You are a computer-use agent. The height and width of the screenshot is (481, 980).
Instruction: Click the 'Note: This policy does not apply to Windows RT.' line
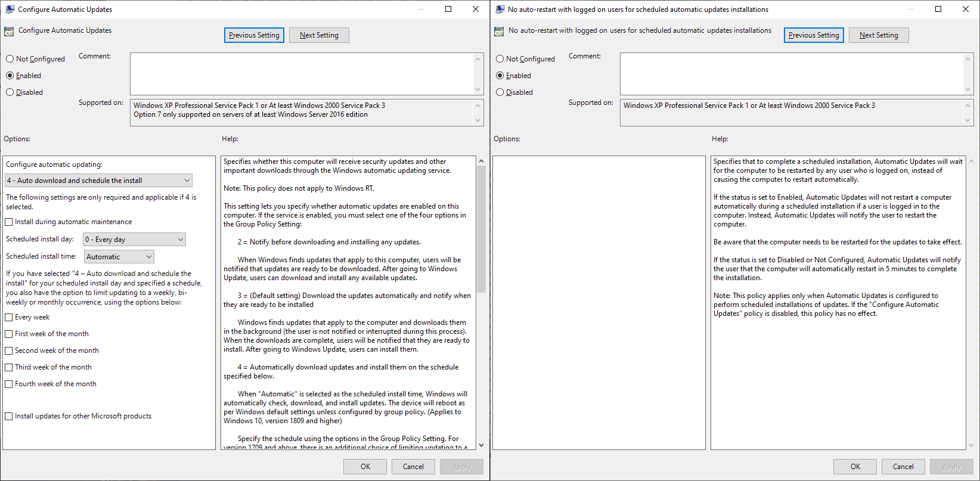299,188
